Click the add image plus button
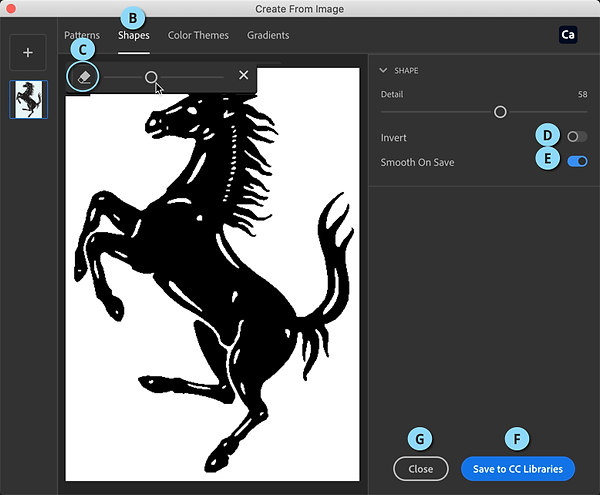This screenshot has height=495, width=600. tap(28, 52)
